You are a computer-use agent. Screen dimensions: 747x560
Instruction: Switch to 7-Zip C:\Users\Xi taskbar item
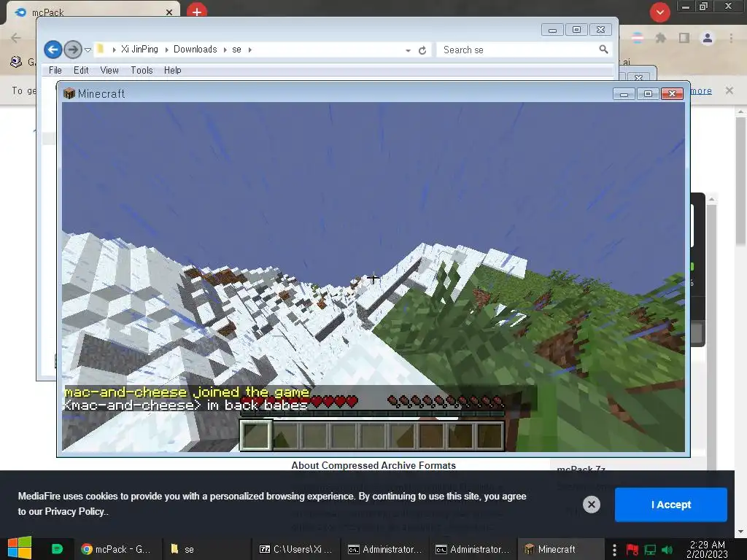point(295,549)
